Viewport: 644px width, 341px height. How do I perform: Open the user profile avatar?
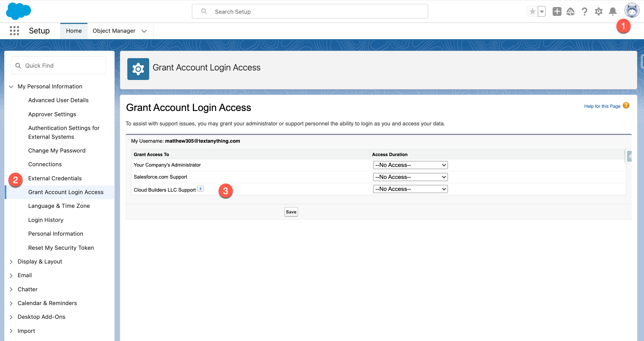click(632, 11)
